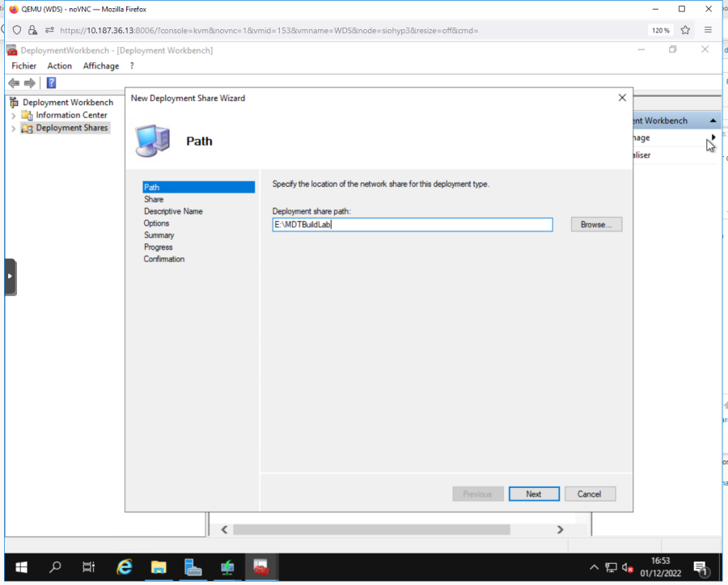Open the Affichage submenu arrow in Actions pane
The height and width of the screenshot is (585, 728).
click(x=713, y=137)
